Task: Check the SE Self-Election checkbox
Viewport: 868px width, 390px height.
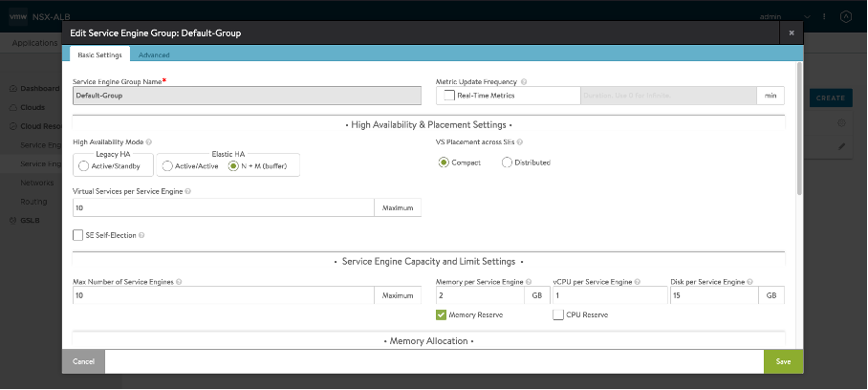Action: [78, 235]
